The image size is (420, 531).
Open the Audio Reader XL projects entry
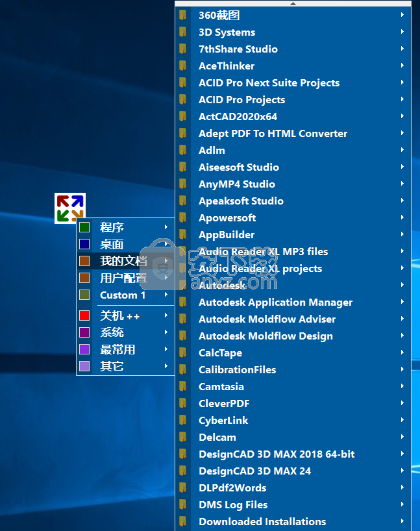point(293,268)
